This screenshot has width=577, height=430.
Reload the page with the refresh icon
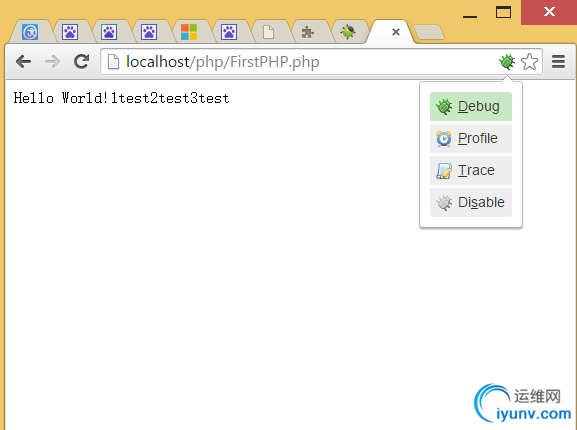81,61
